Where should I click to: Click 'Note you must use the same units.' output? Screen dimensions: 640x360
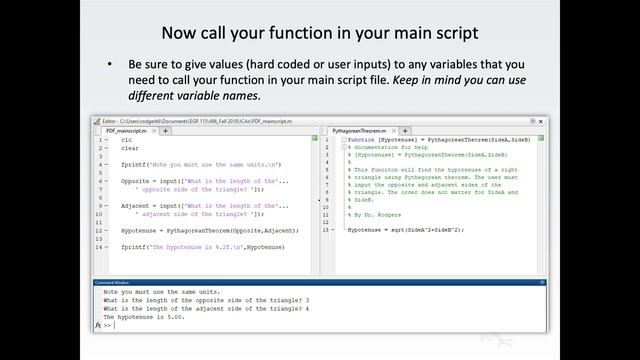pyautogui.click(x=162, y=292)
